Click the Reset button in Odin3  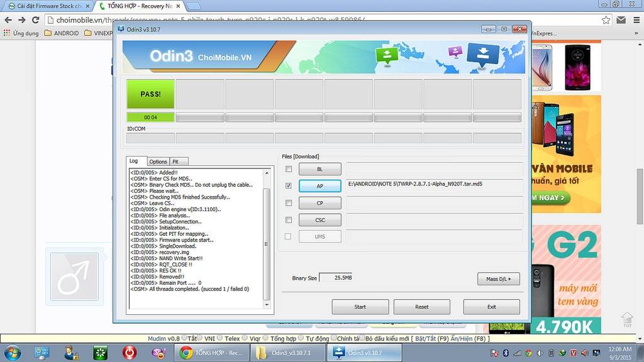pos(422,307)
